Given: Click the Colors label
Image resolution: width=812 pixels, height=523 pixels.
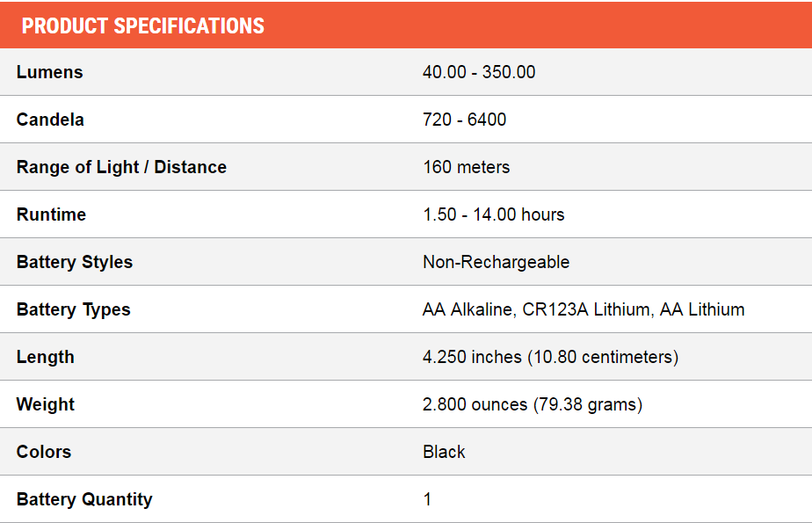Looking at the screenshot, I should coord(44,452).
